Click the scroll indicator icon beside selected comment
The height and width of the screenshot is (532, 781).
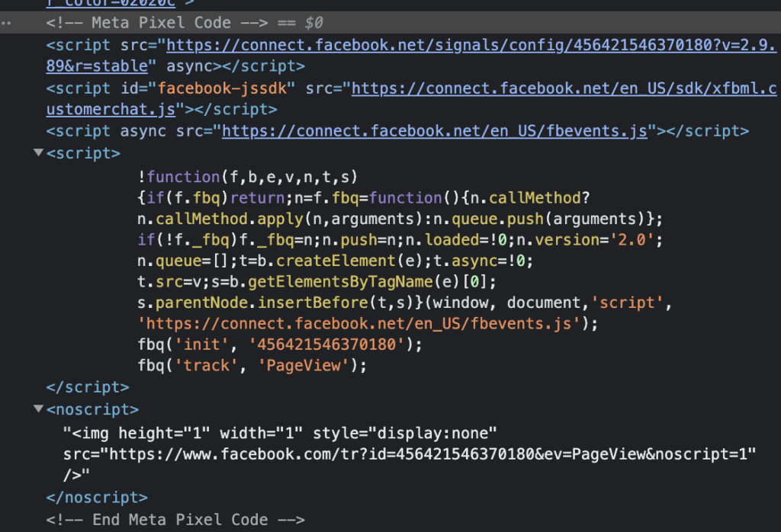[6, 23]
